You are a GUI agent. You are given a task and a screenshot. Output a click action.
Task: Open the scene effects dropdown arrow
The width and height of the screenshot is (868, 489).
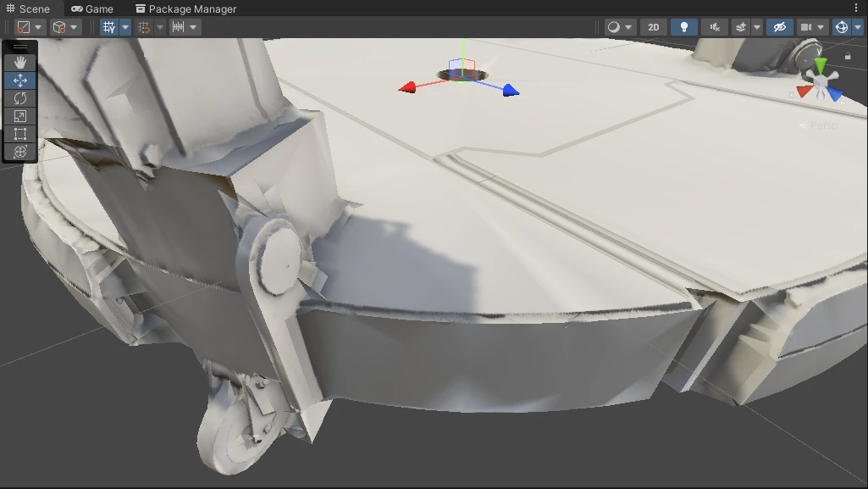coord(757,27)
